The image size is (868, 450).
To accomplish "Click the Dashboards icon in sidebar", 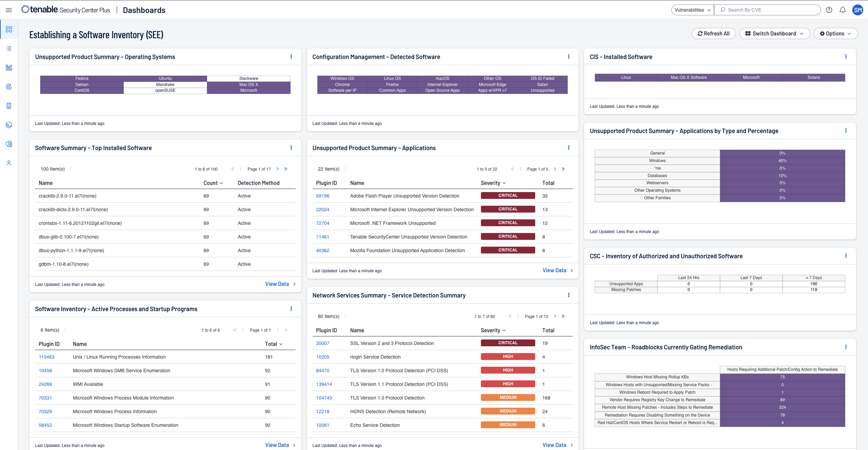I will 9,29.
